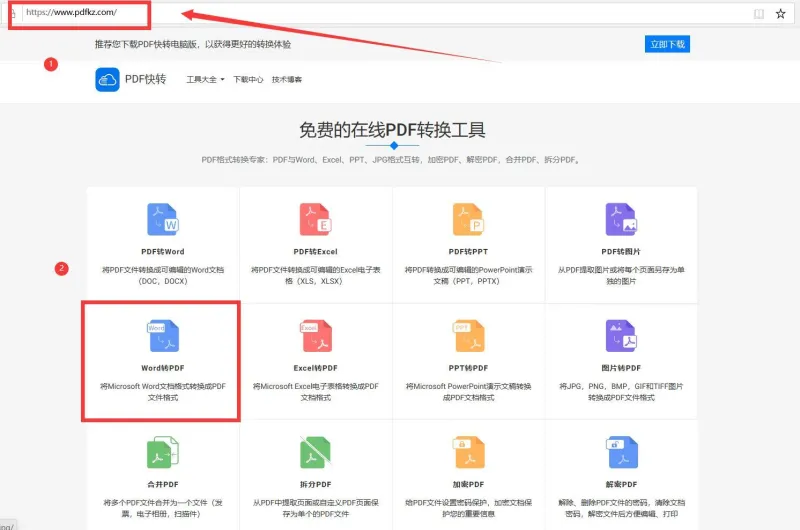
Task: Click description mentioning XLS, XLSX
Action: (x=315, y=275)
